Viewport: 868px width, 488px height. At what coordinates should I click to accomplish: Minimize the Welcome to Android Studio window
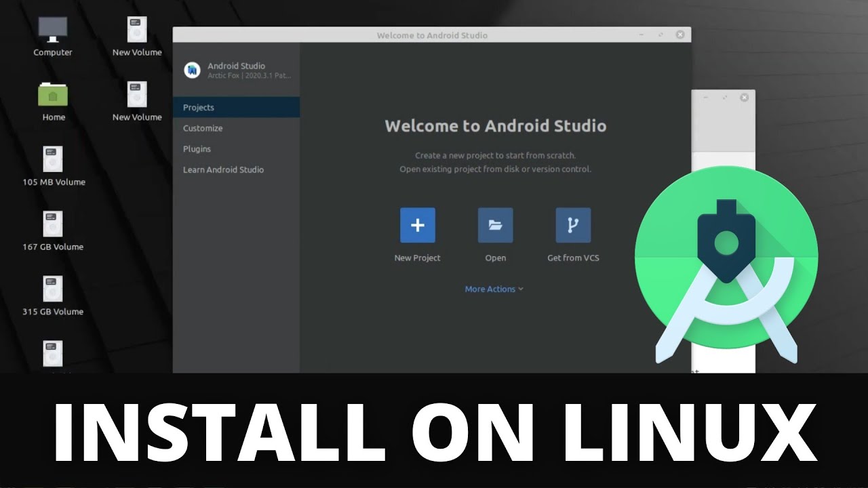point(642,35)
